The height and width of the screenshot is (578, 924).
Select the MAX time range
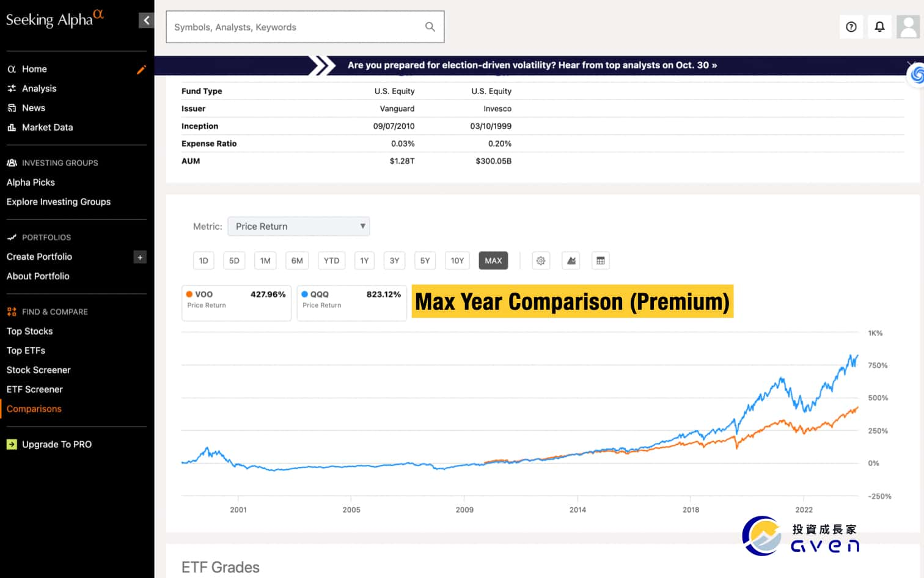pos(493,261)
